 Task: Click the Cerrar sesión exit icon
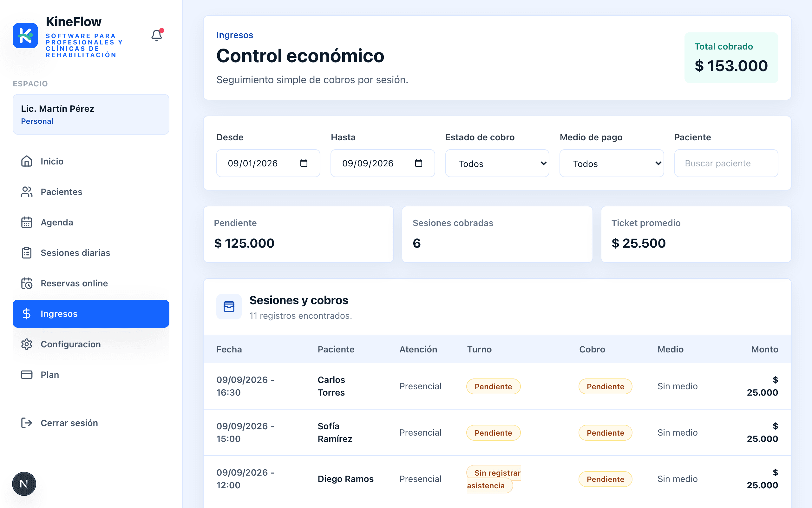pos(27,423)
